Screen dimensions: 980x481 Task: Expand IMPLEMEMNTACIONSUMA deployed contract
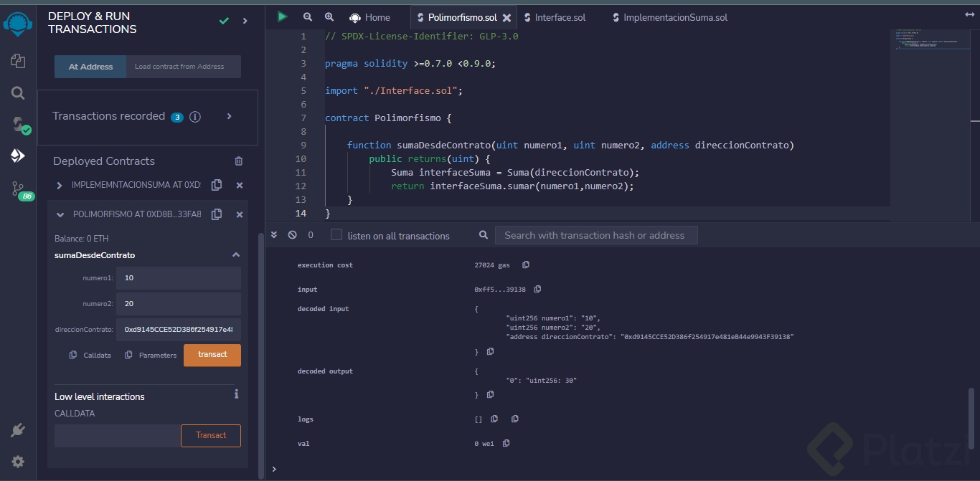pyautogui.click(x=60, y=185)
